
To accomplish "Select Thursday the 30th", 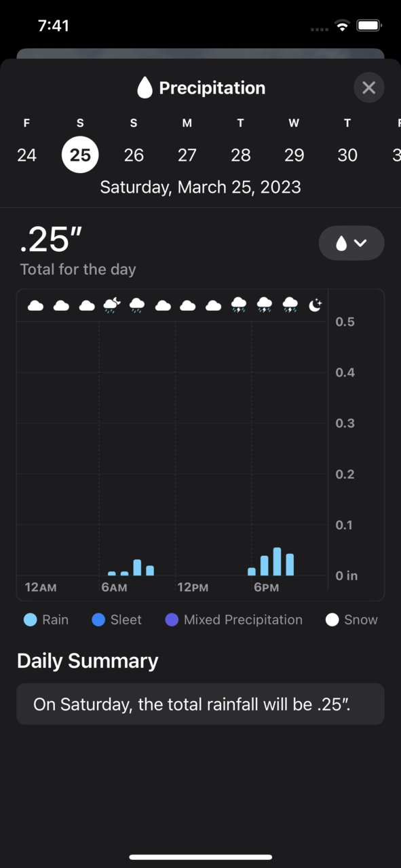I will [347, 155].
